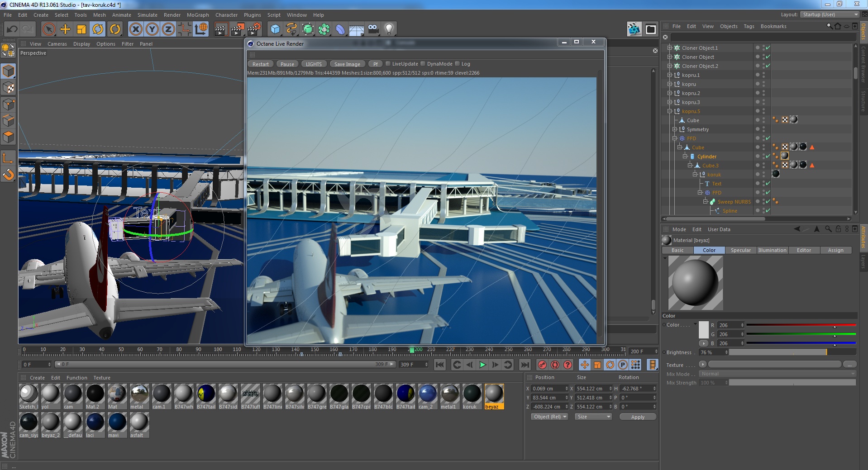The height and width of the screenshot is (470, 868).
Task: Toggle the Y axis lock
Action: 152,29
